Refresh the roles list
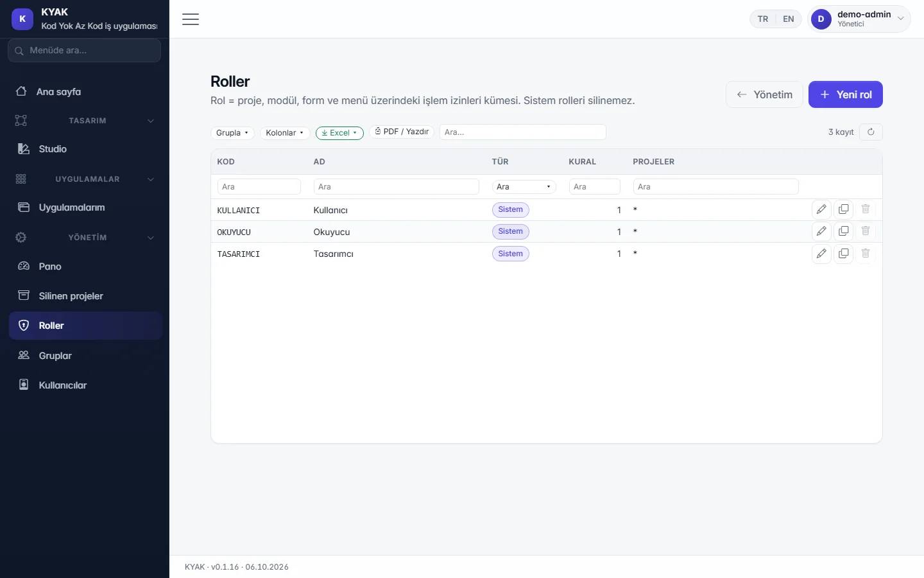The height and width of the screenshot is (578, 924). [871, 132]
